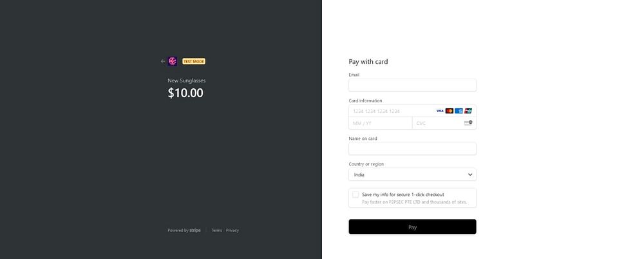
Task: Click the chevron arrow on India selector
Action: [x=470, y=175]
